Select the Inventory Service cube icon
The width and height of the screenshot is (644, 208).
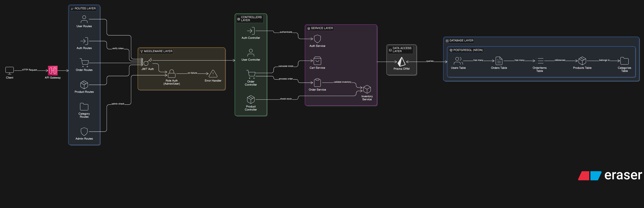367,89
